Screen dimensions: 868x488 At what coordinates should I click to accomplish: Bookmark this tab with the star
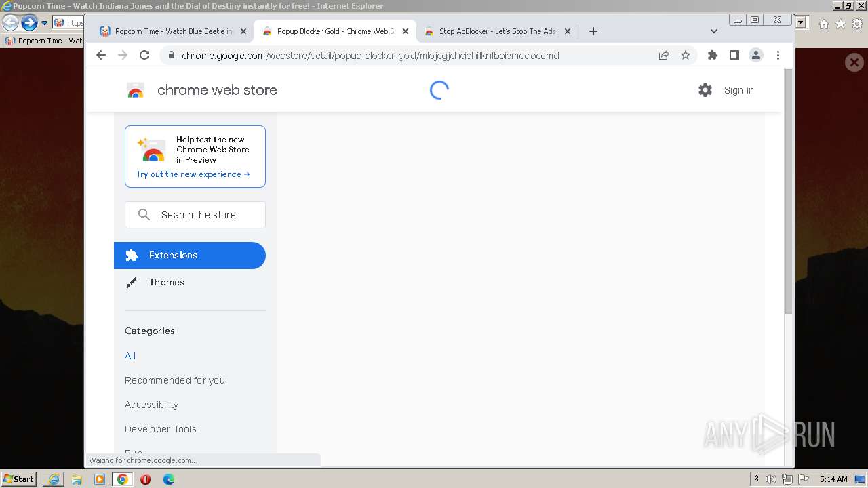[x=686, y=56]
